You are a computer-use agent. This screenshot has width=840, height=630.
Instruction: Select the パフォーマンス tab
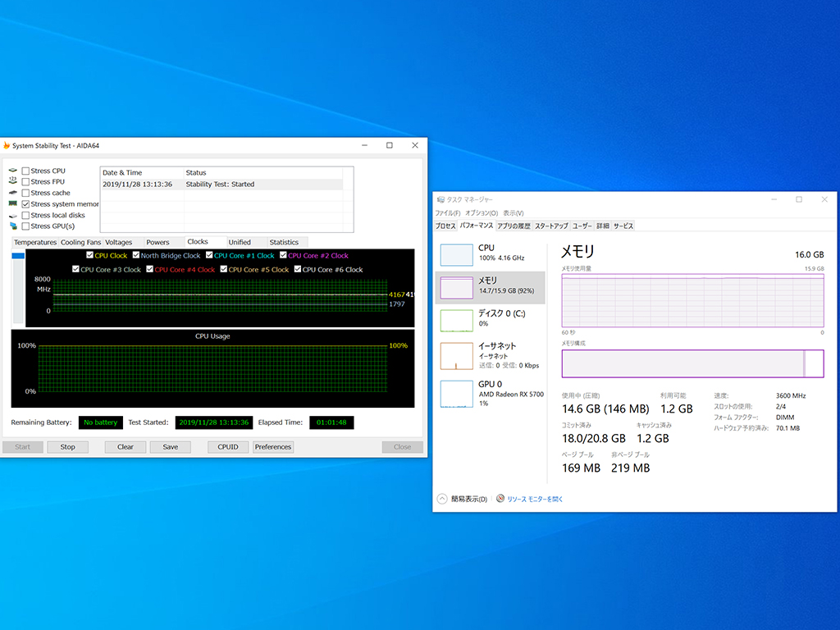pyautogui.click(x=477, y=226)
